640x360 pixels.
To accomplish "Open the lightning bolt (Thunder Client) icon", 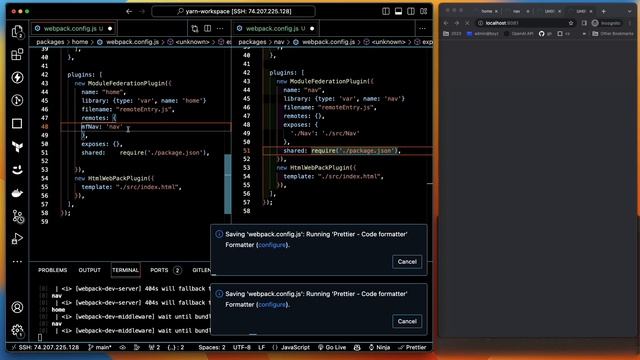I will (x=17, y=77).
